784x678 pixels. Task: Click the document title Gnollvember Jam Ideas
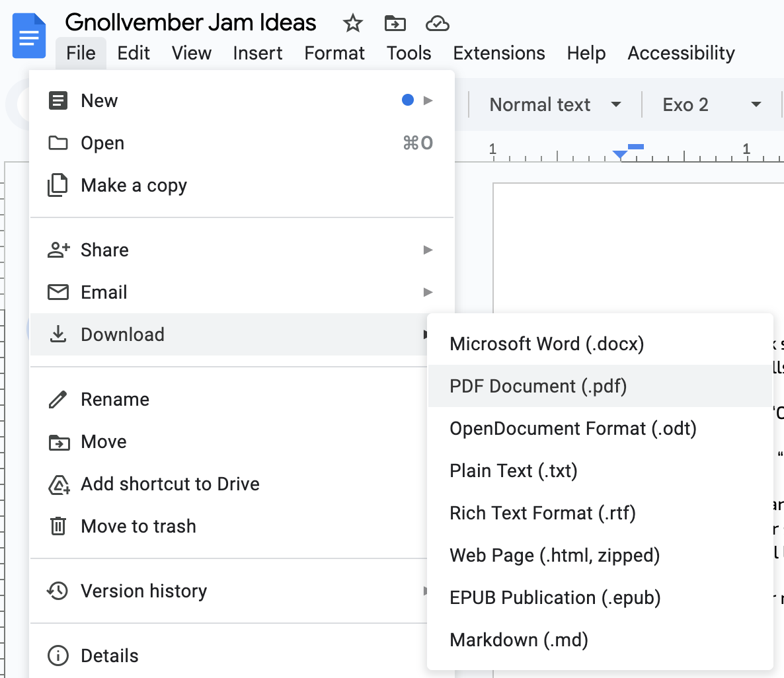click(x=190, y=22)
